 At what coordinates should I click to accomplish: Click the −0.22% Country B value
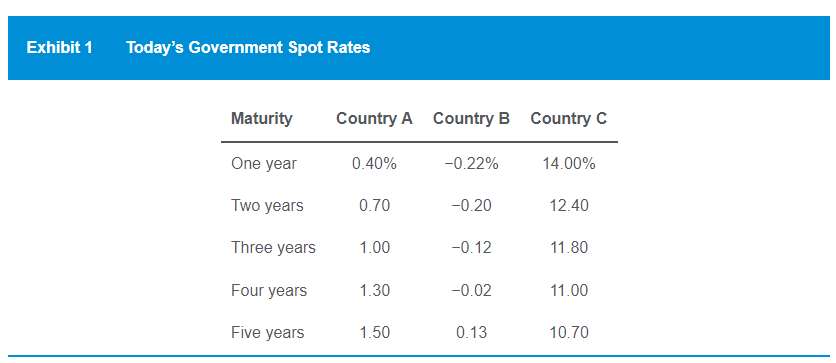[x=471, y=163]
